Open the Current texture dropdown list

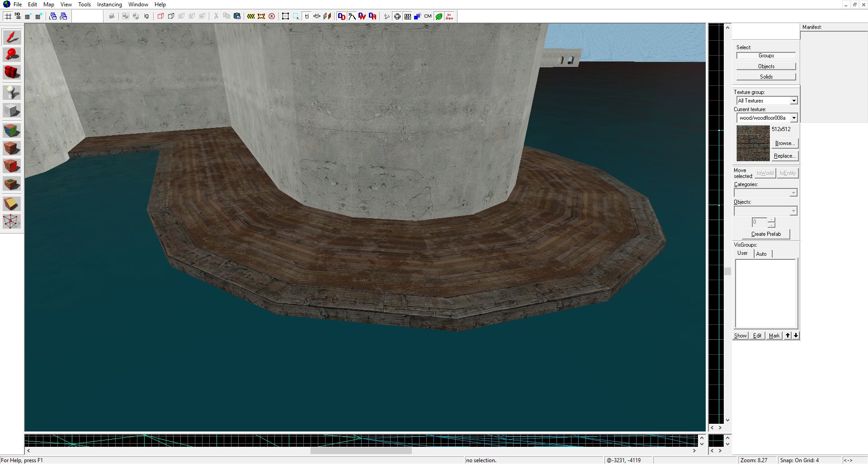[793, 118]
